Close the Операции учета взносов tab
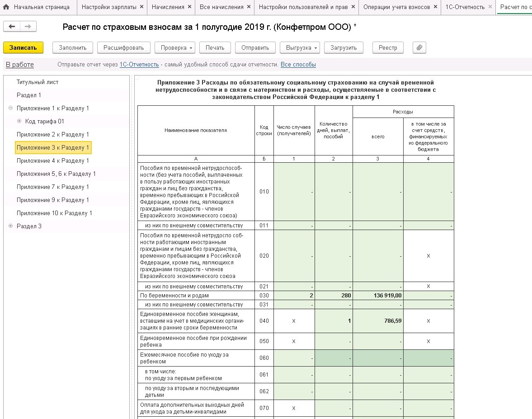The width and height of the screenshot is (532, 419). [435, 7]
